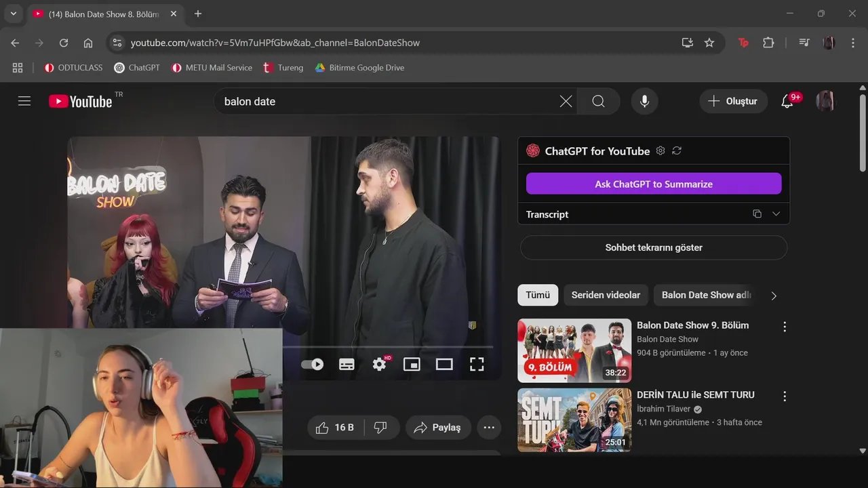The image size is (868, 488).
Task: Go to the browser home page
Action: pyautogui.click(x=88, y=43)
